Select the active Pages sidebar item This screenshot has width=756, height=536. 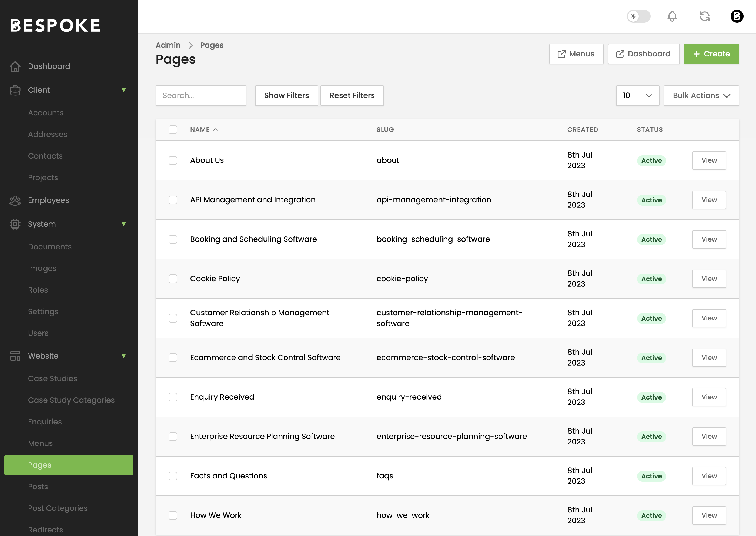point(69,465)
